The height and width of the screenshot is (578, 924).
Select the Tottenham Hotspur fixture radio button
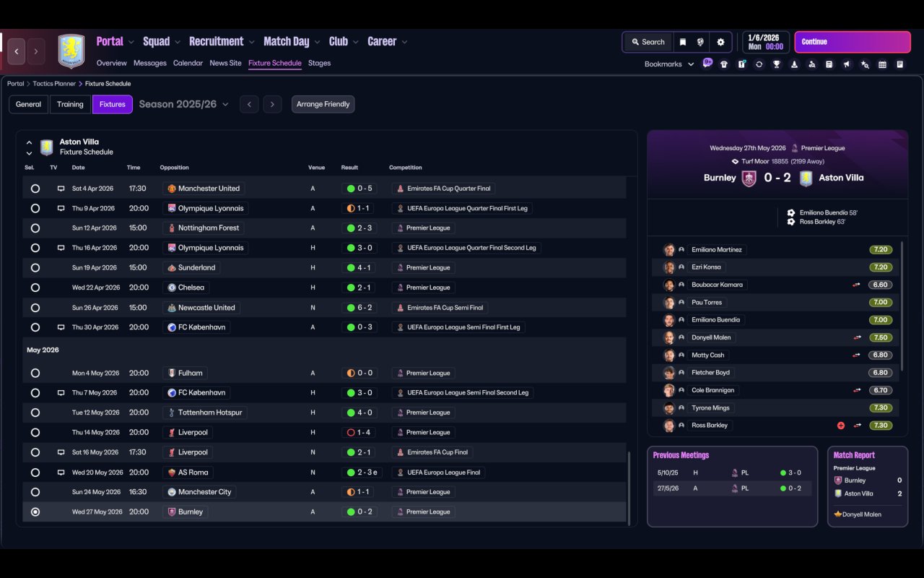pyautogui.click(x=35, y=413)
